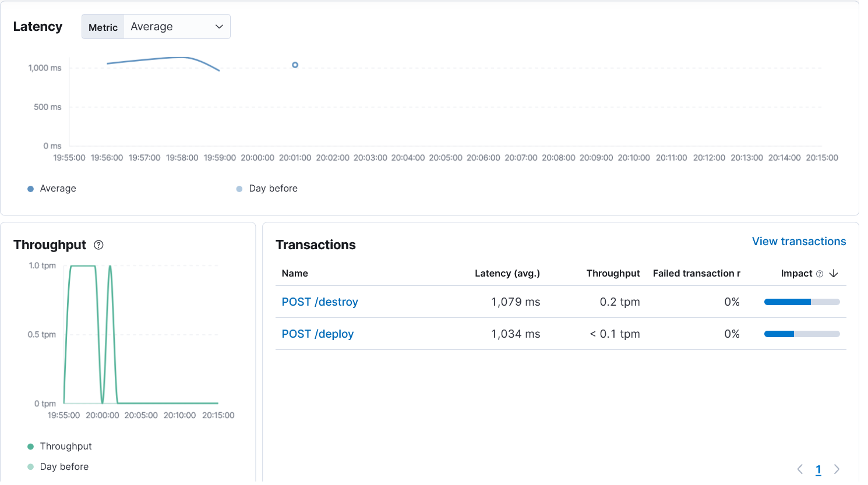Open the POST /destroy transaction
This screenshot has width=868, height=485.
(x=320, y=302)
